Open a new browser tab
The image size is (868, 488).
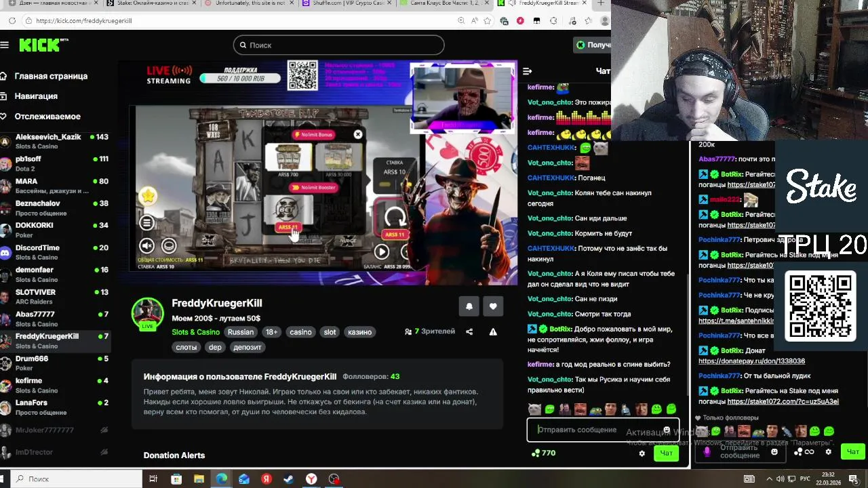601,3
